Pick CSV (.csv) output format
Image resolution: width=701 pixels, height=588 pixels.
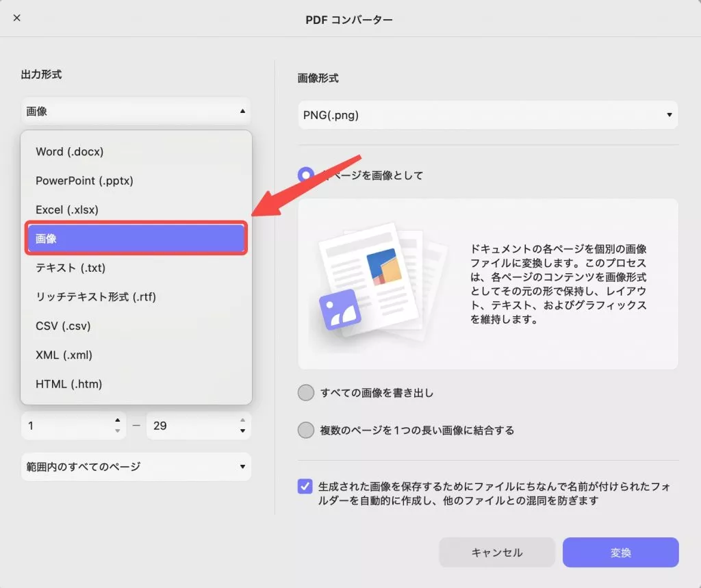62,326
